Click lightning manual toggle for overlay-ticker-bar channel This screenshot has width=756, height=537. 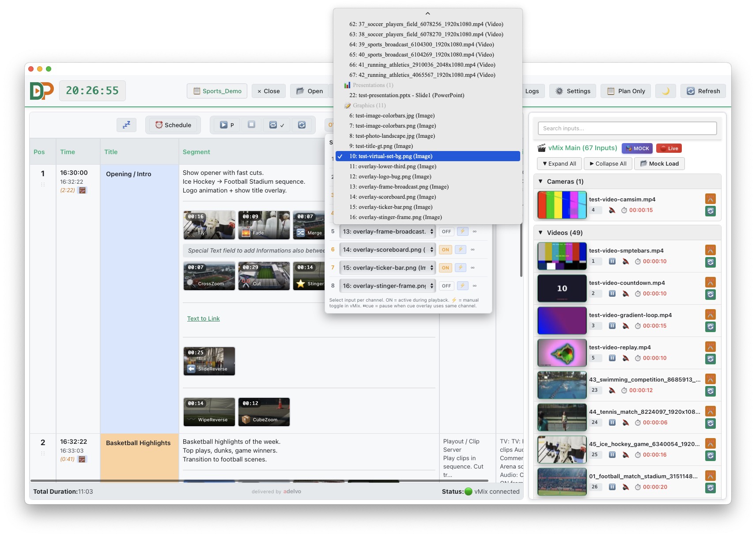click(460, 268)
